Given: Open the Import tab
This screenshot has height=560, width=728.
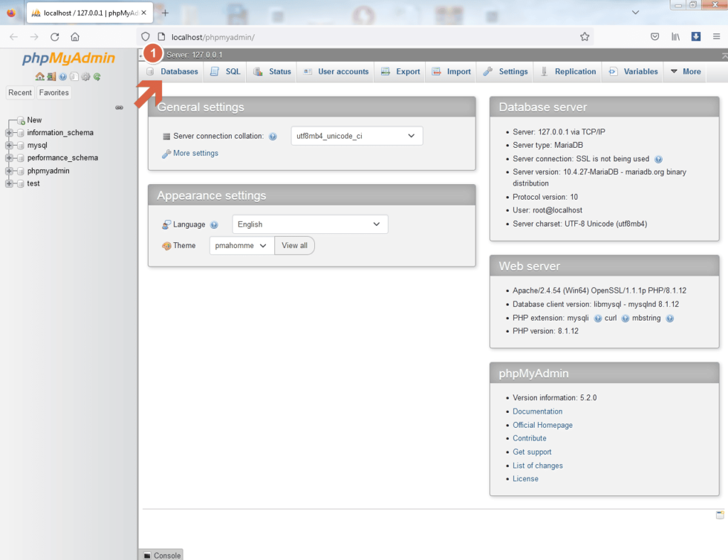Looking at the screenshot, I should click(x=451, y=72).
